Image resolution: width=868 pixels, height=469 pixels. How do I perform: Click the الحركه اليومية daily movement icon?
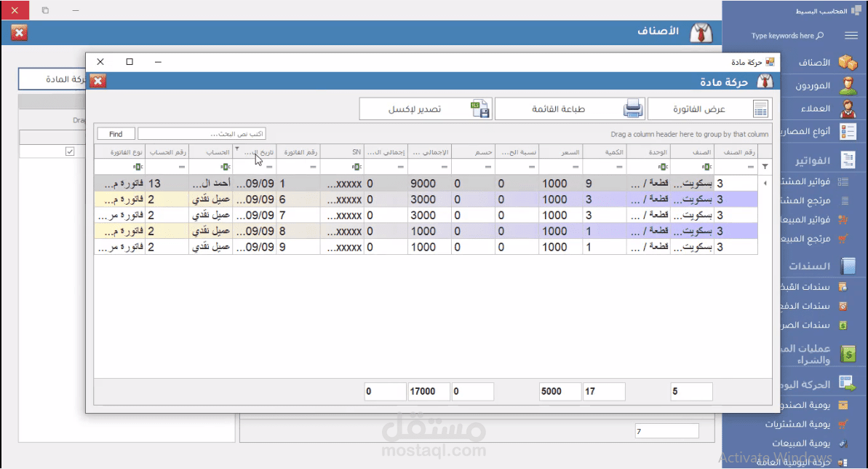(846, 383)
